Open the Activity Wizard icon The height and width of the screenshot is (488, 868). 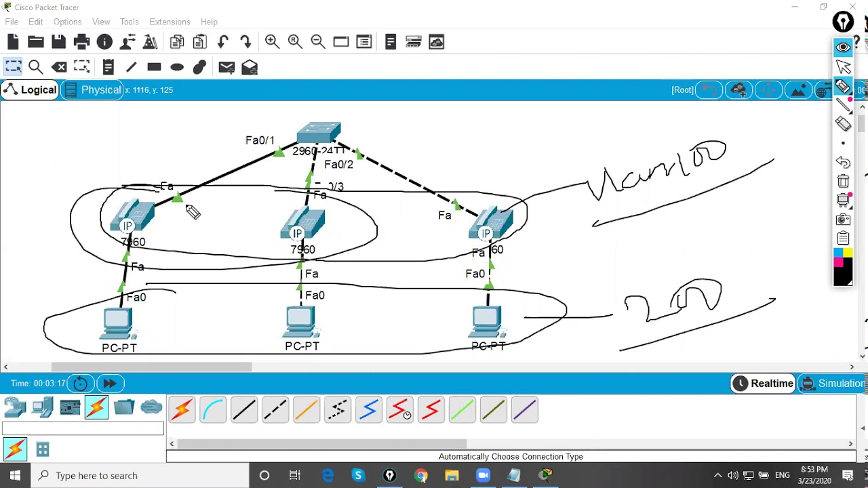(127, 42)
